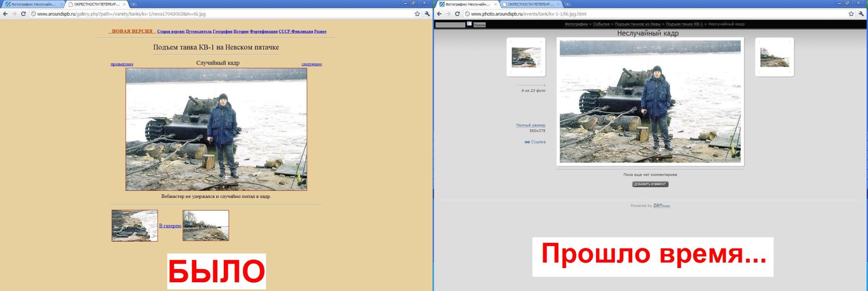The height and width of the screenshot is (291, 868).
Task: Go forward in the right browser window
Action: 448,14
